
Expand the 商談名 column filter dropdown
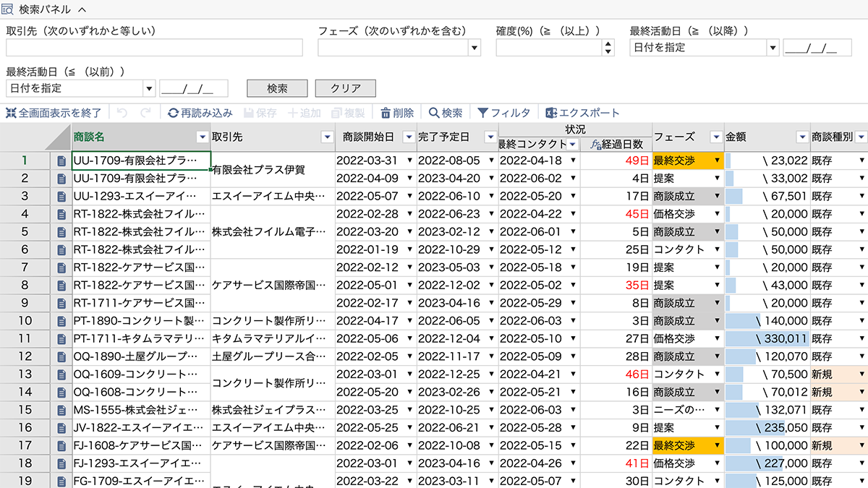tap(202, 137)
